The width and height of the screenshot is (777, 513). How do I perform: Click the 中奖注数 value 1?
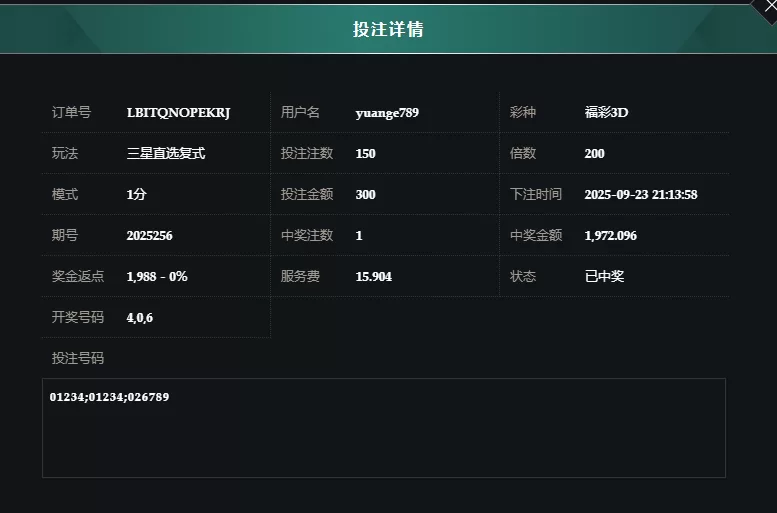pos(359,235)
